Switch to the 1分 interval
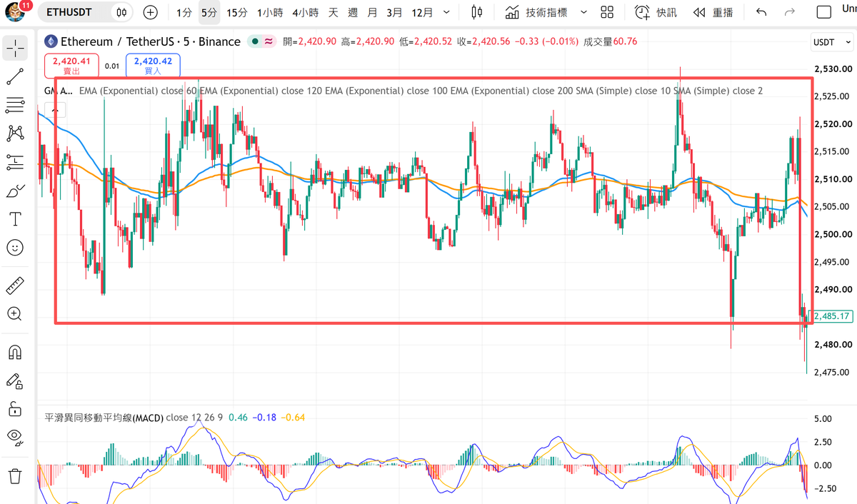The height and width of the screenshot is (504, 857). coord(184,12)
